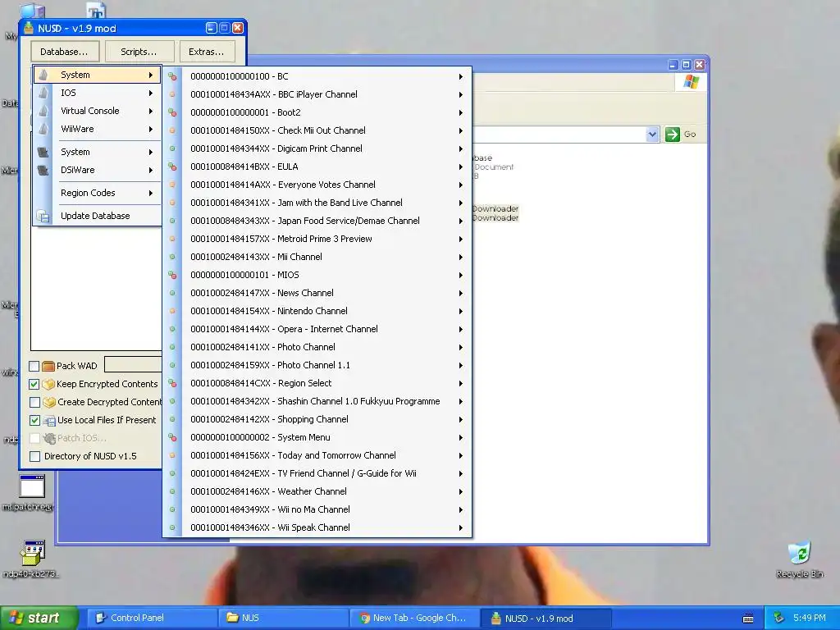840x630 pixels.
Task: Click the green Go arrow icon in Explorer window
Action: 673,135
